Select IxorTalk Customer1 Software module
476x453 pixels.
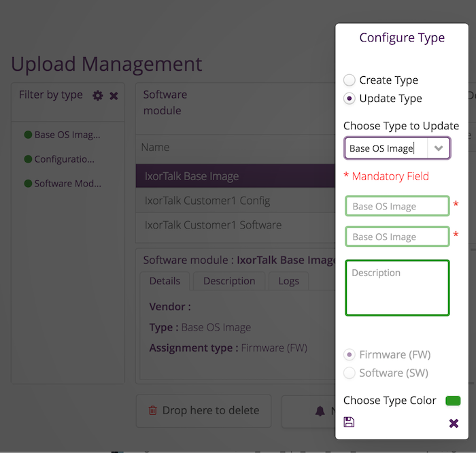235,225
